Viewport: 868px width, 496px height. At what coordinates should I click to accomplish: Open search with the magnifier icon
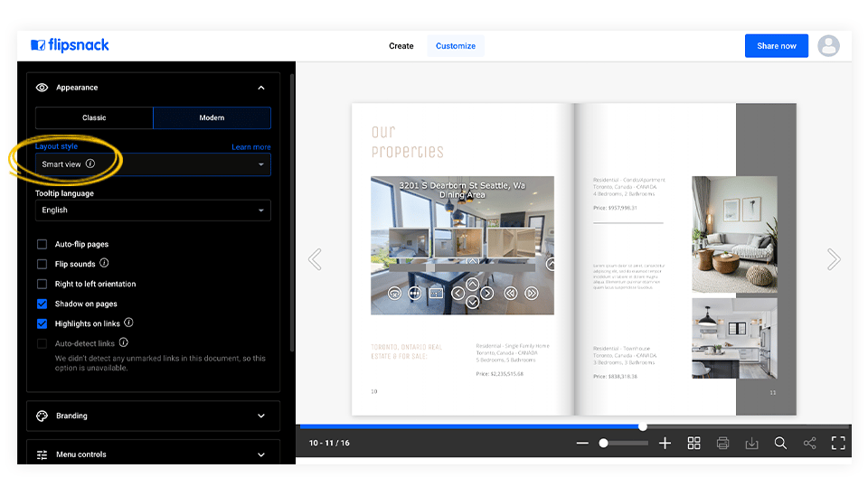pyautogui.click(x=780, y=443)
